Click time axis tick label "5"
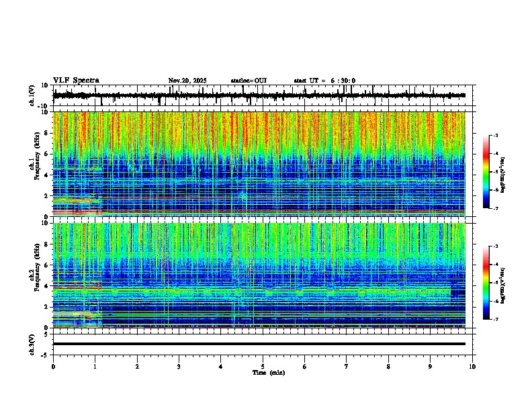The image size is (532, 411). (263, 367)
